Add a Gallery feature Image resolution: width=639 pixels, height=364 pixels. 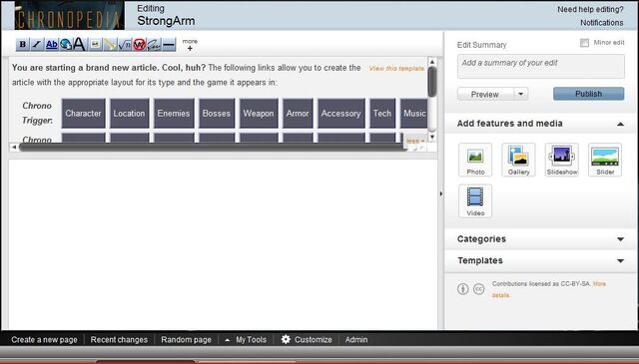[x=518, y=160]
